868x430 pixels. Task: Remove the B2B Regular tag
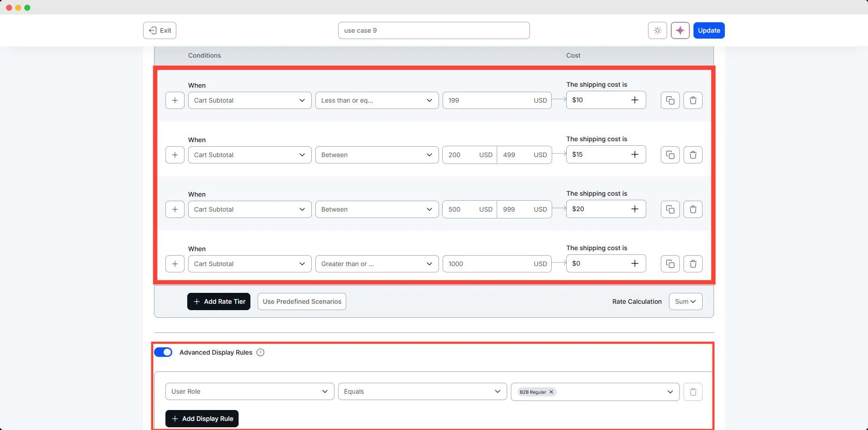(550, 391)
